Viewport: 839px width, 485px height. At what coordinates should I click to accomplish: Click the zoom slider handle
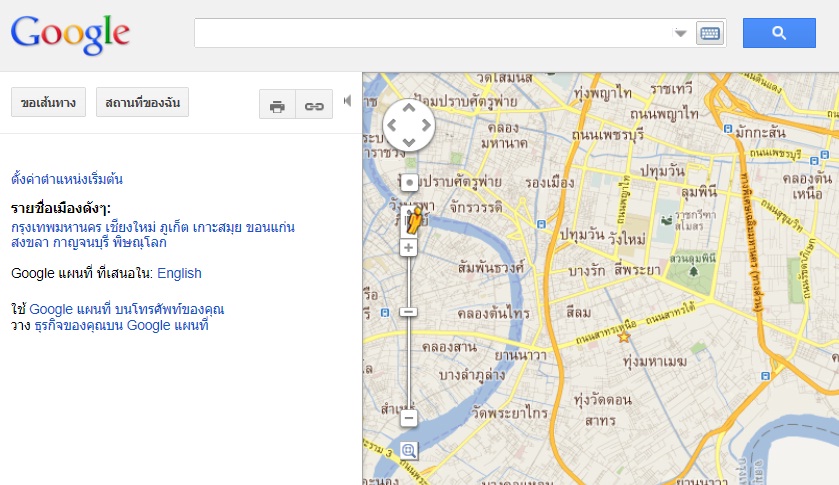[x=408, y=312]
